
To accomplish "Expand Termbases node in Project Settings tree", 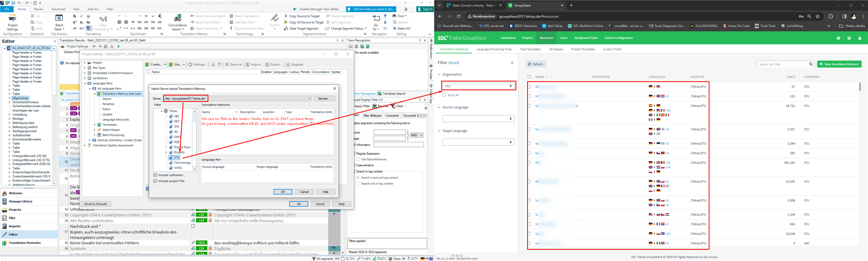I will coord(95,124).
